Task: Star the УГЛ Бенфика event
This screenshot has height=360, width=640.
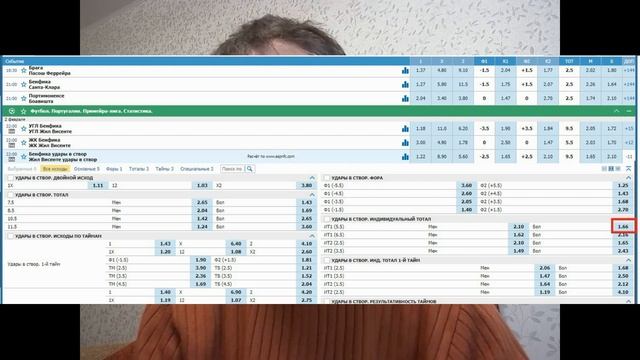Action: [24, 129]
